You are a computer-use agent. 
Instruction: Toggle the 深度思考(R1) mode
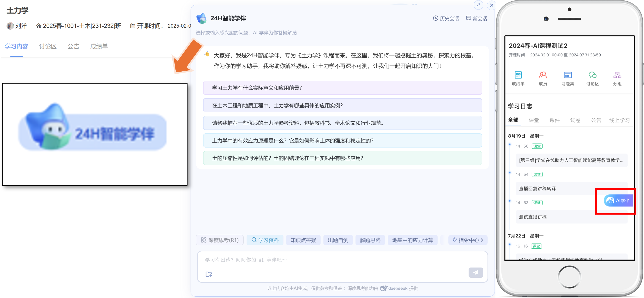pyautogui.click(x=220, y=240)
